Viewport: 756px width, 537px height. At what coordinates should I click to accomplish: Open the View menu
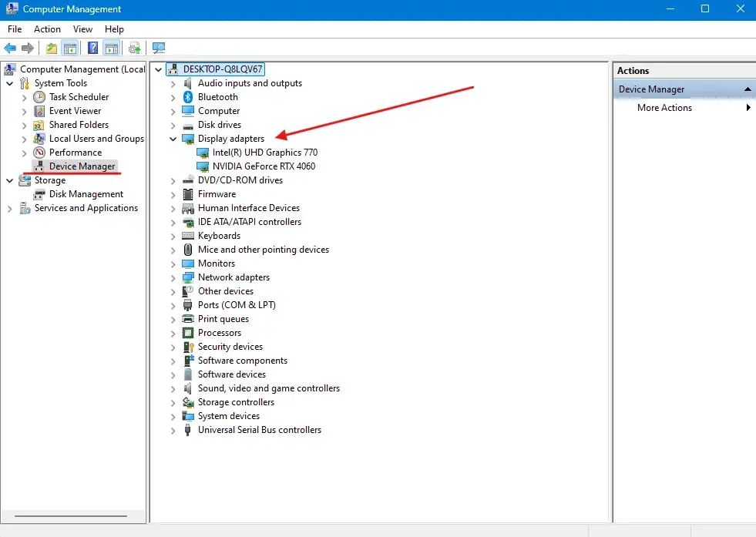(x=82, y=29)
